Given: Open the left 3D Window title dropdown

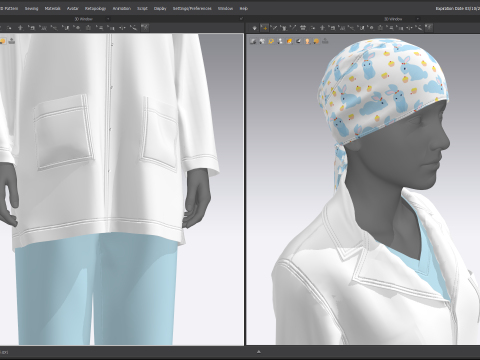Looking at the screenshot, I should click(x=108, y=19).
